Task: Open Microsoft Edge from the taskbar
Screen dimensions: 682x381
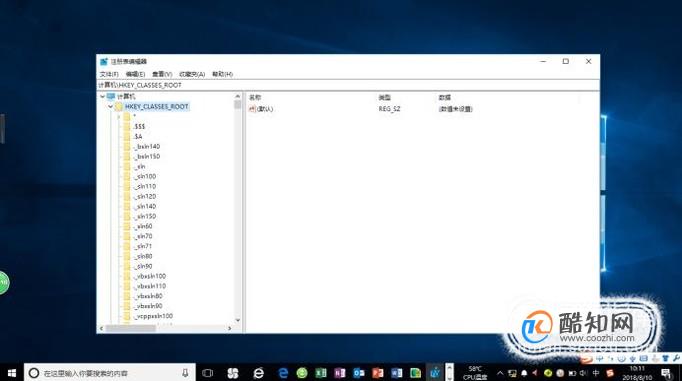Action: [x=283, y=373]
